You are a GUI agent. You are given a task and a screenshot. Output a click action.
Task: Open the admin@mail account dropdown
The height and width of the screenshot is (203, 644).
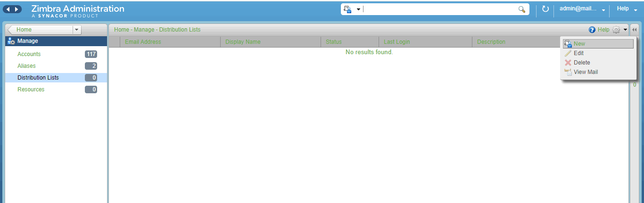(582, 9)
